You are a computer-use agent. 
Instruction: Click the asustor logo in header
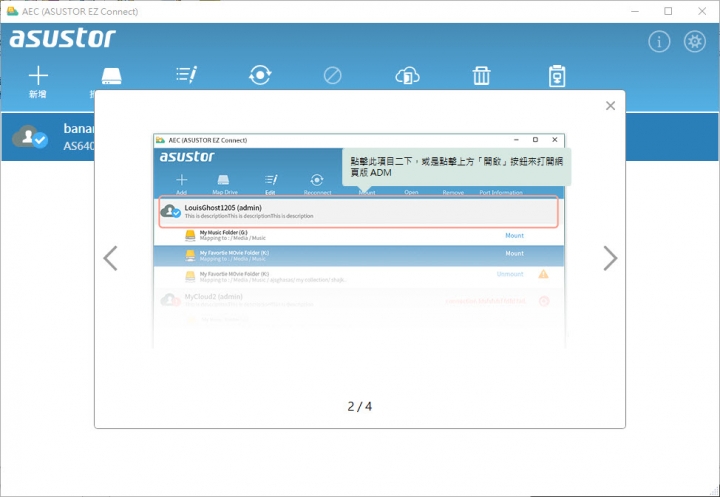[62, 38]
